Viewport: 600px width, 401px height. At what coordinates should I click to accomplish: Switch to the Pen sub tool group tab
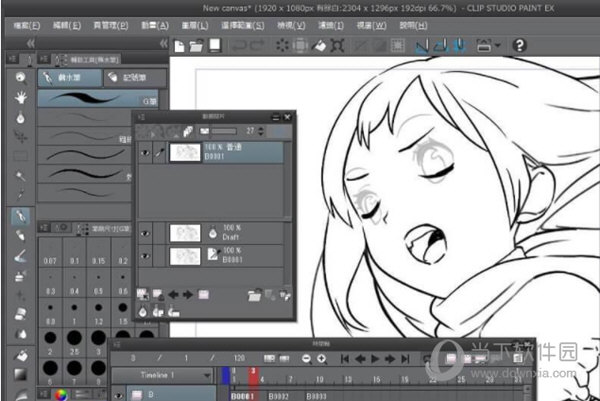tap(70, 78)
